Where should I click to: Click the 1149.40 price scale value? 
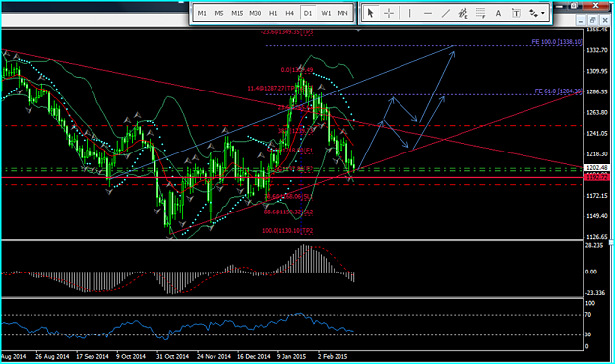click(597, 216)
